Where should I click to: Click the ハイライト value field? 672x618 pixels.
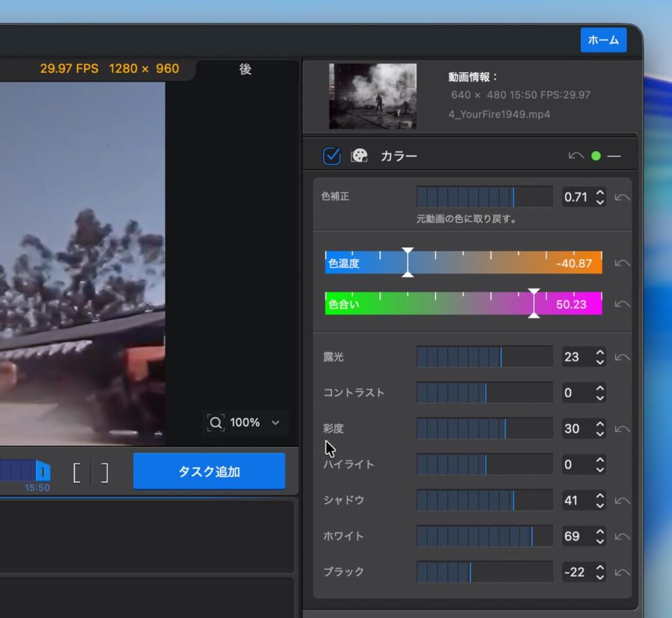pos(577,464)
